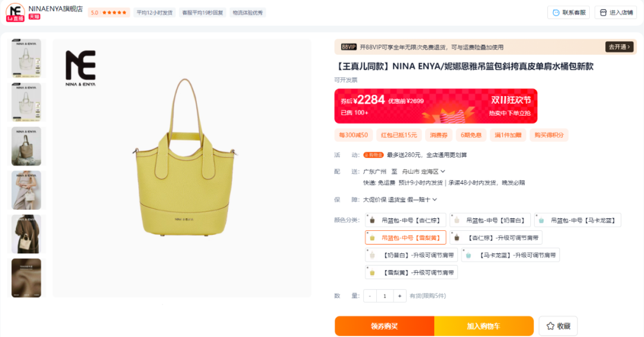Select color 吊篮包-中号【奶昔白】
644x337 pixels.
[x=490, y=220]
